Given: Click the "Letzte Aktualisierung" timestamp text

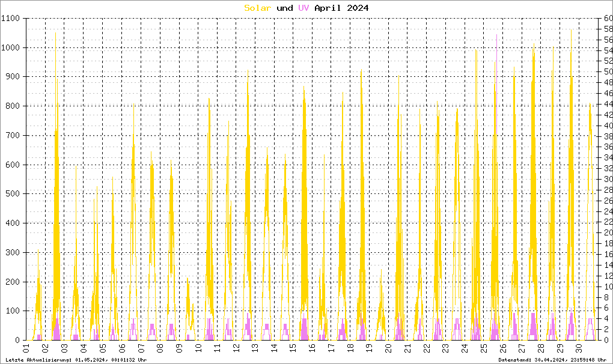Looking at the screenshot, I should (x=75, y=360).
